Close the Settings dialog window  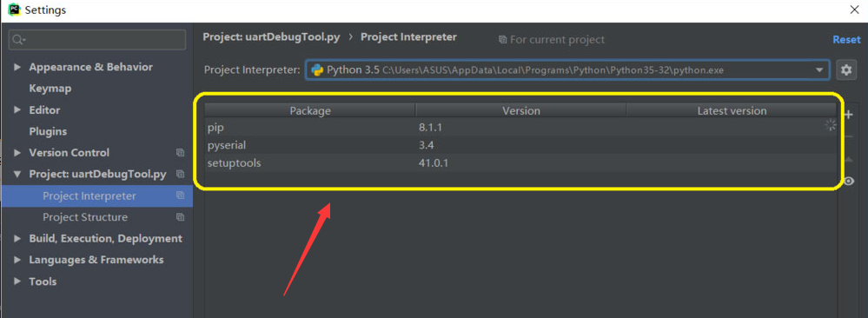coord(854,10)
